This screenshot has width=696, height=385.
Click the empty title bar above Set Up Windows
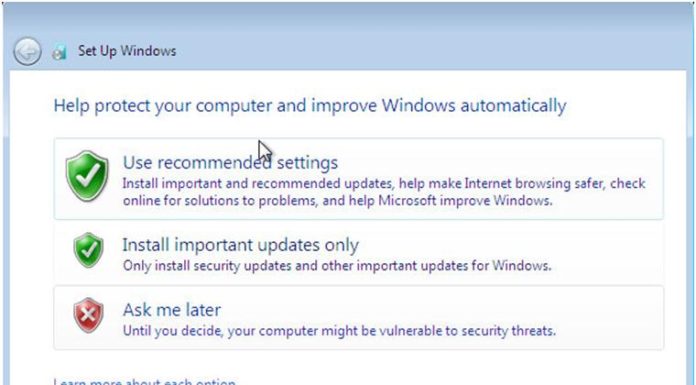[x=348, y=18]
